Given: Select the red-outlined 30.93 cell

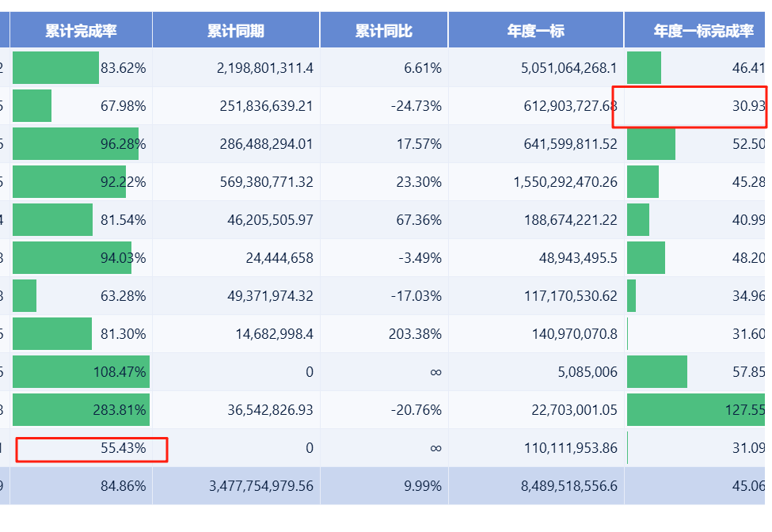Looking at the screenshot, I should [690, 106].
